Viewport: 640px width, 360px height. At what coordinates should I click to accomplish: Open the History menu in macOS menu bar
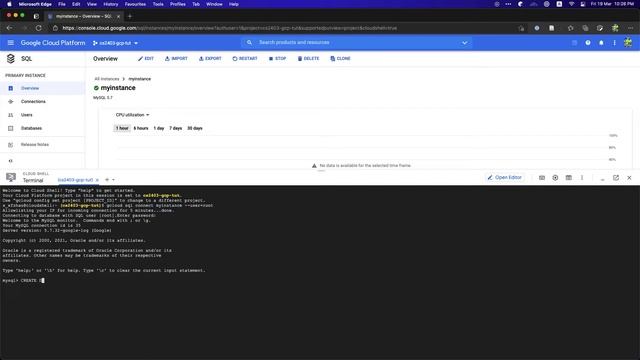point(110,4)
